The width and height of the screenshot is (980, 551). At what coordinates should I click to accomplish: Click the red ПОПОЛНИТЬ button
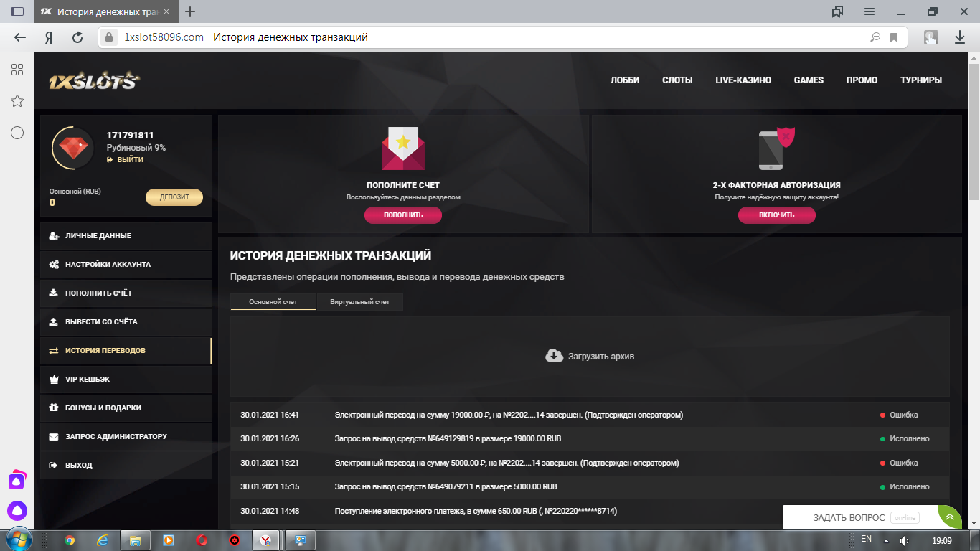pos(403,215)
